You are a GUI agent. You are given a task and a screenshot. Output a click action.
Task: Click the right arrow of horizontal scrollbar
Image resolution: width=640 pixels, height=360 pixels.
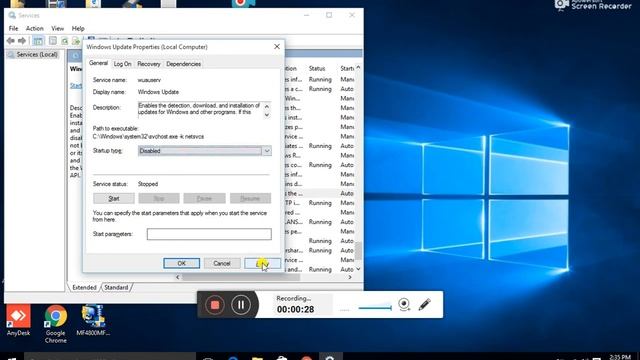click(x=350, y=277)
